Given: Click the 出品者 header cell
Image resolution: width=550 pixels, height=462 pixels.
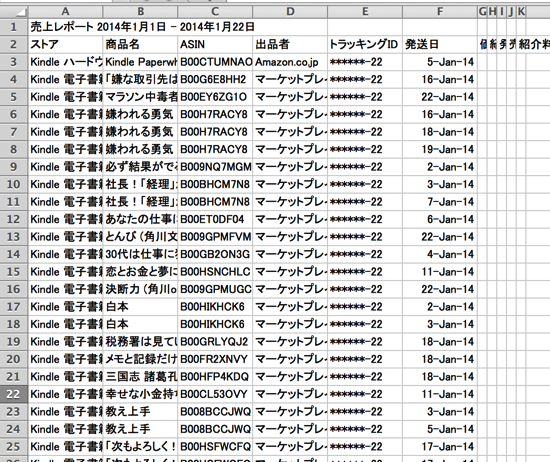Looking at the screenshot, I should pyautogui.click(x=290, y=45).
